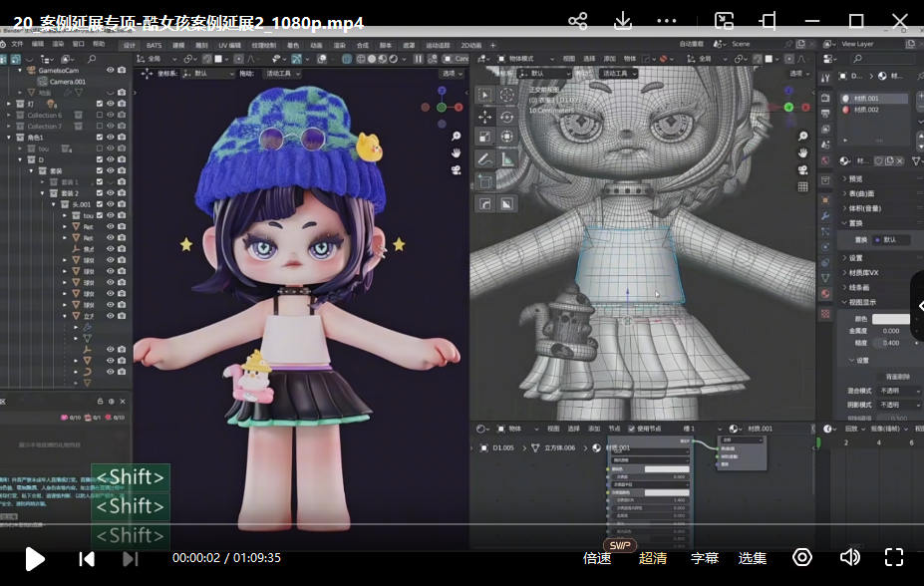Image resolution: width=924 pixels, height=586 pixels.
Task: Enable the Collection 6 checkbox
Action: point(100,116)
